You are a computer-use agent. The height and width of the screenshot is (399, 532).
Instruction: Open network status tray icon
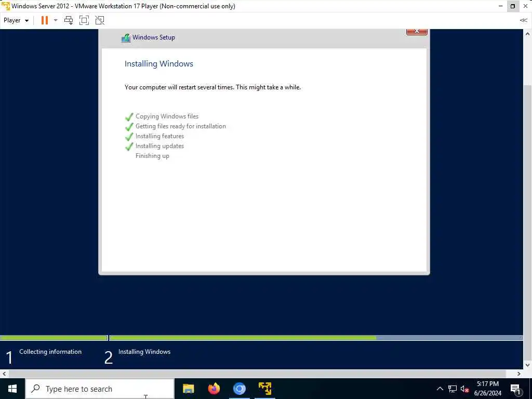coord(453,389)
